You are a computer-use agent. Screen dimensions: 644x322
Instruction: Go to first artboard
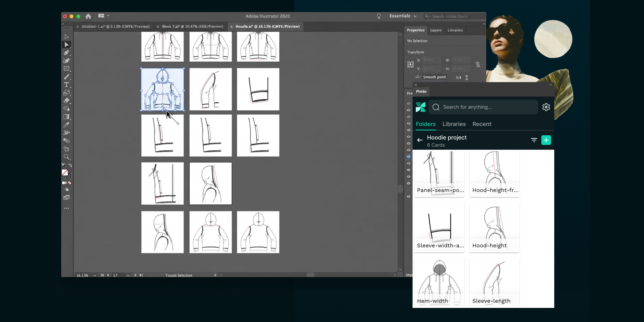point(102,275)
